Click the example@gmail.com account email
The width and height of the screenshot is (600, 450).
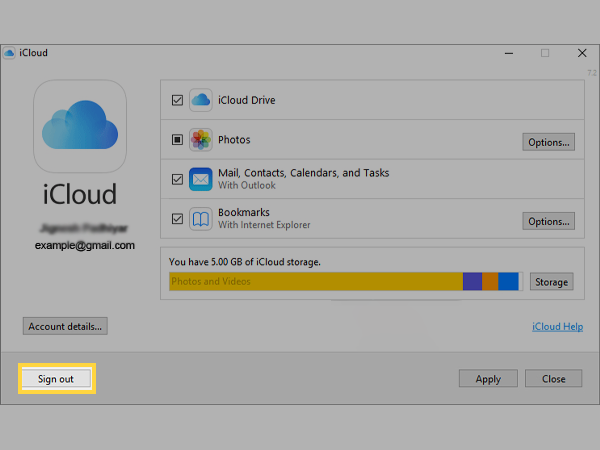pyautogui.click(x=85, y=245)
